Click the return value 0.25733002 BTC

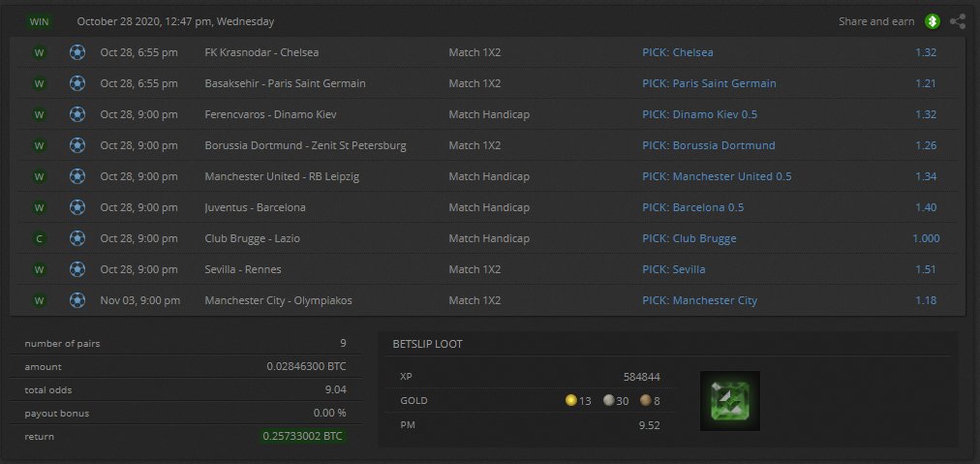pyautogui.click(x=302, y=437)
